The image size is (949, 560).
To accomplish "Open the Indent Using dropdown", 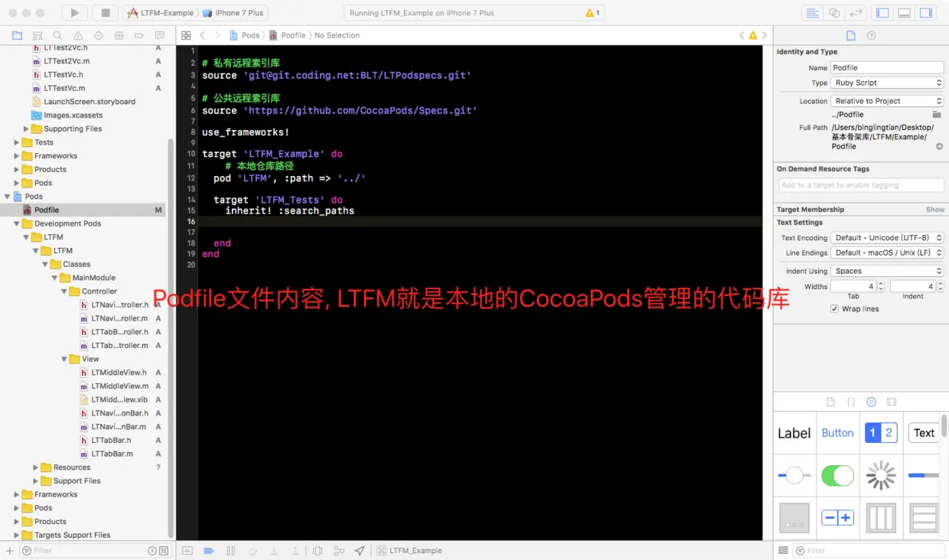I will pos(888,271).
